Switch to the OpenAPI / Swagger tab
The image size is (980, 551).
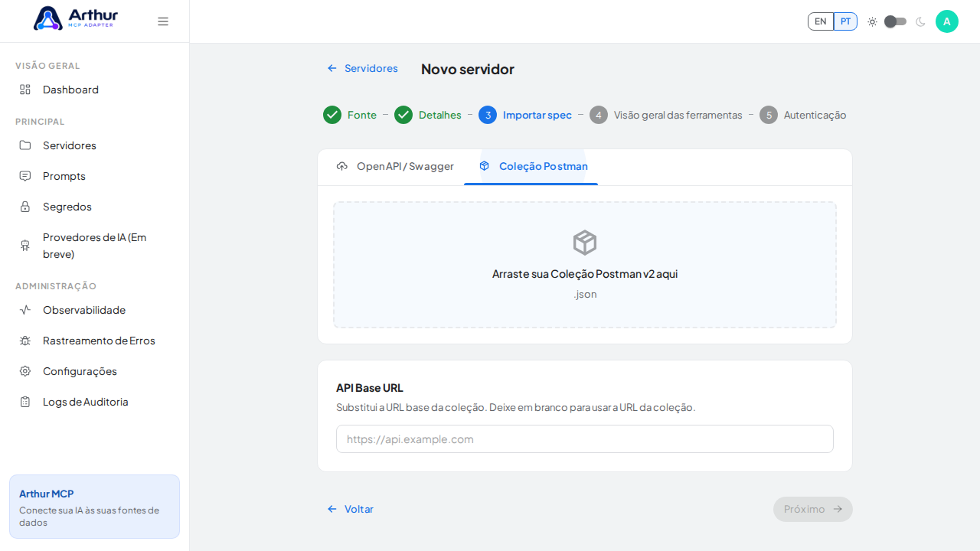click(x=395, y=166)
